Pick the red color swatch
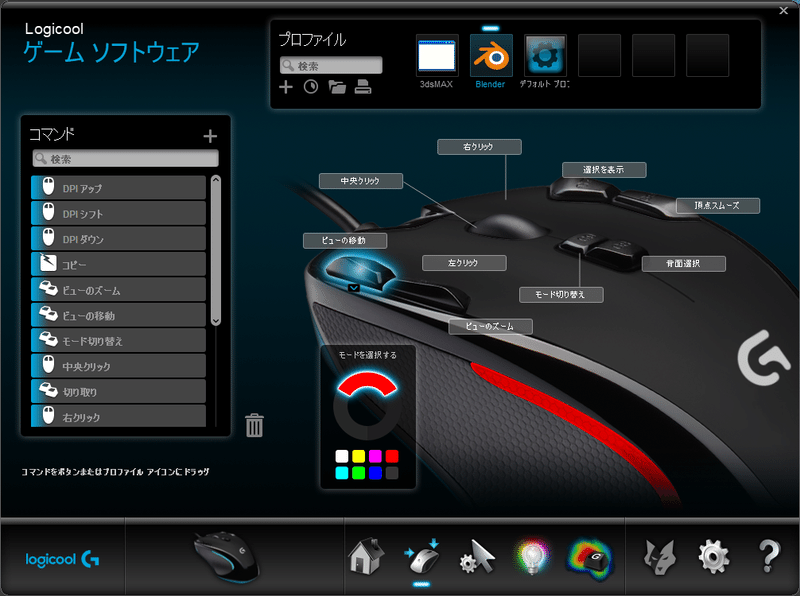 392,456
